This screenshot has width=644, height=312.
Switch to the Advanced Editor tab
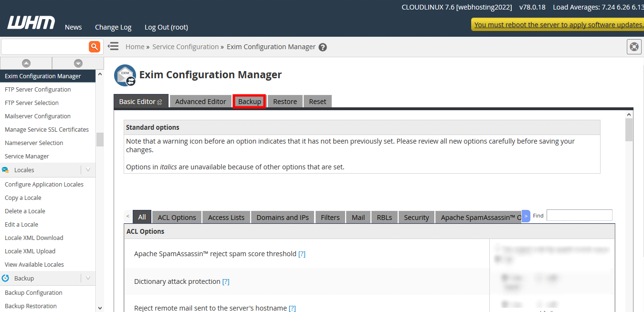[201, 102]
